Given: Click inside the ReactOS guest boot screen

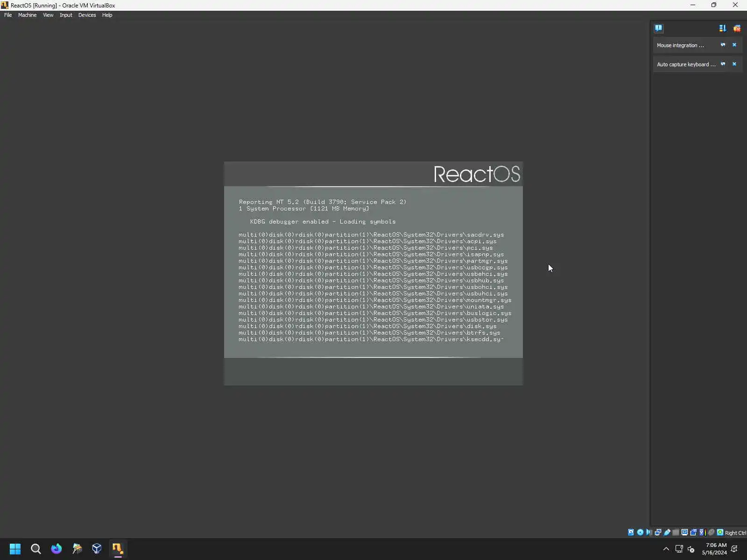Looking at the screenshot, I should tap(373, 273).
